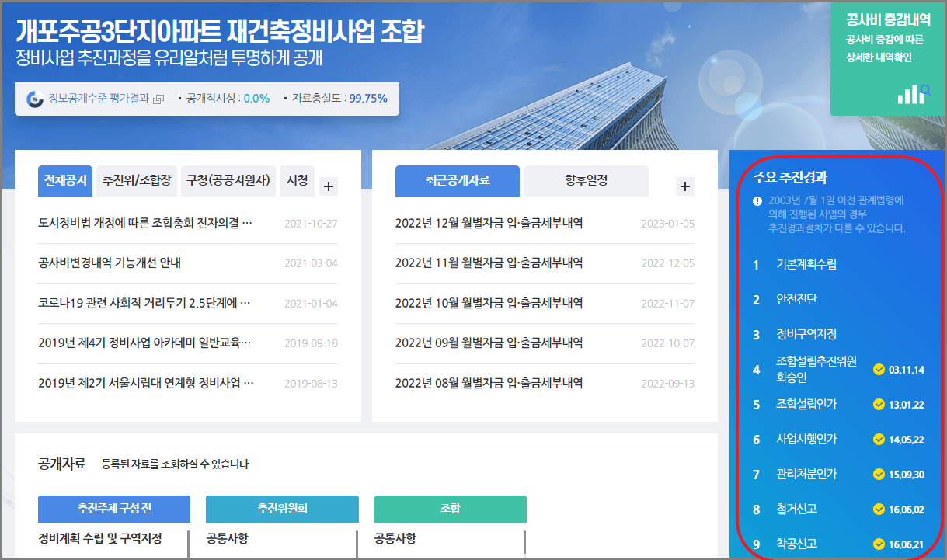The image size is (947, 560).
Task: Select the 추진위원회 button
Action: 281,509
